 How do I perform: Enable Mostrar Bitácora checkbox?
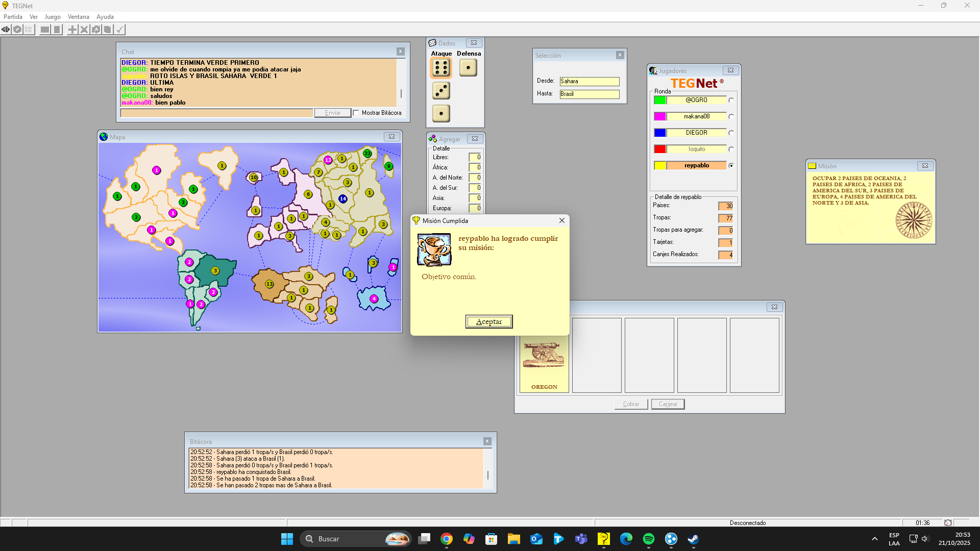[x=356, y=113]
